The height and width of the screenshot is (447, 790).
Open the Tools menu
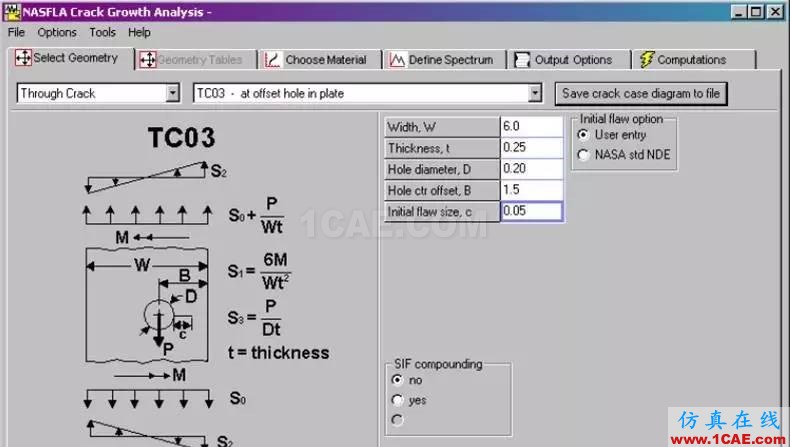(x=102, y=32)
